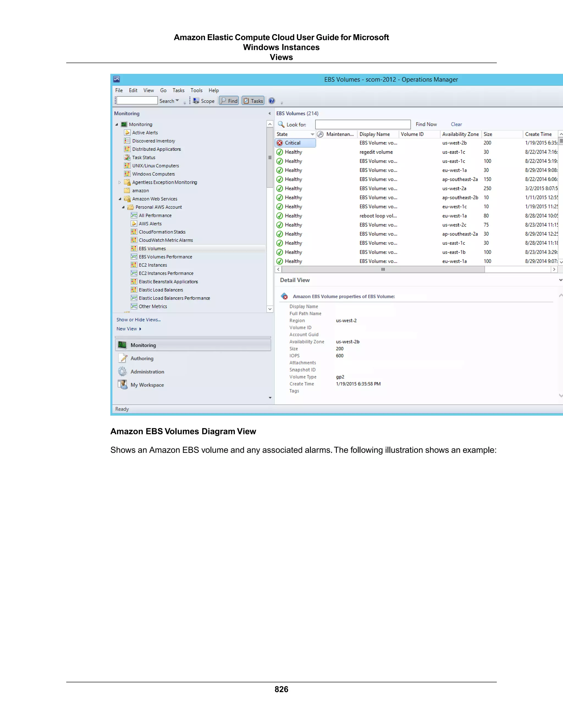Screen dimensions: 563x728
Task: Select Elastic Beanstalk Applications tree item
Action: click(x=169, y=281)
